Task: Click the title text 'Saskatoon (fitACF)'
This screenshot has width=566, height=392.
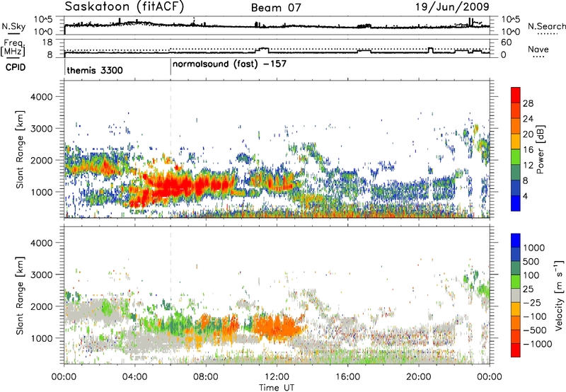Action: point(125,7)
